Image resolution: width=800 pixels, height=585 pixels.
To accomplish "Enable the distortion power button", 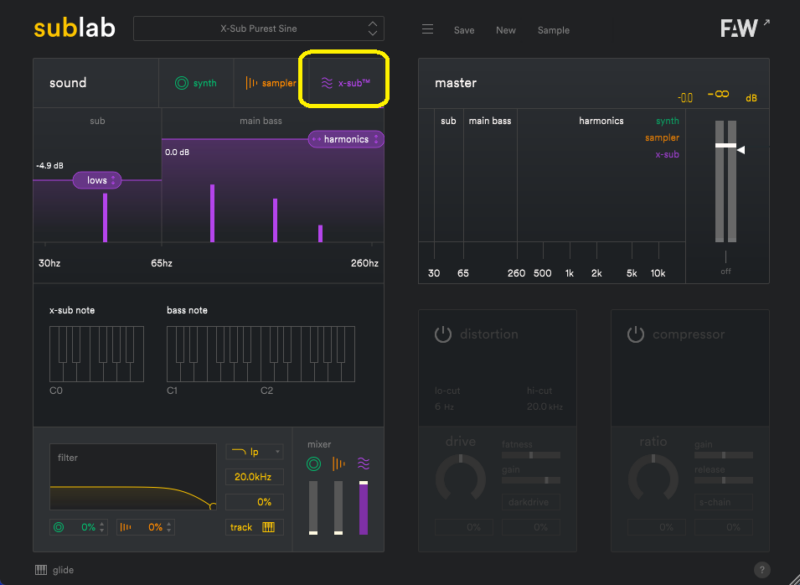I will 443,334.
